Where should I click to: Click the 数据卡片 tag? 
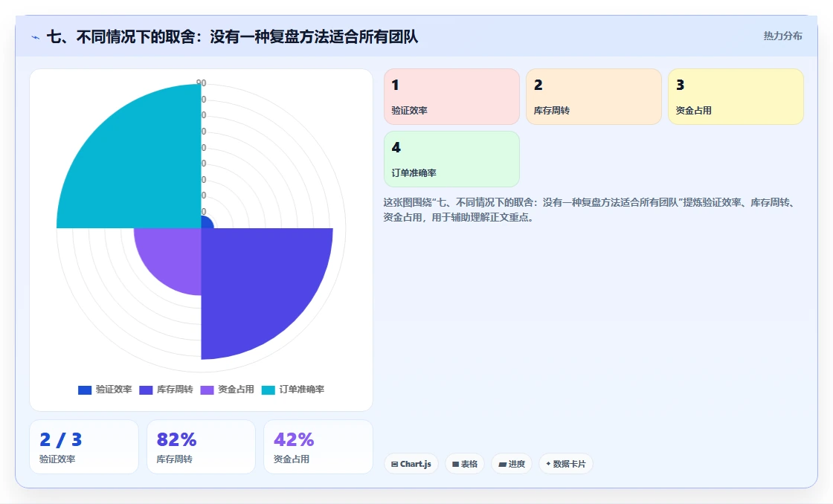pos(566,464)
